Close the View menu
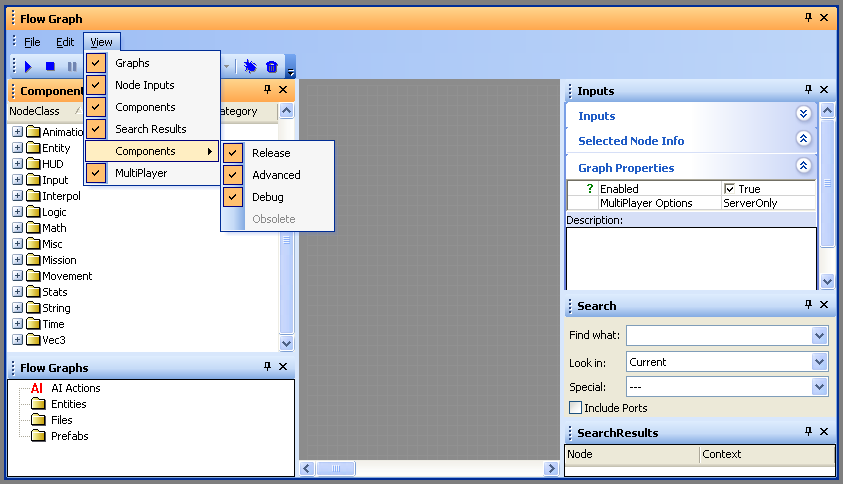Screen dimensions: 843x484 pos(102,42)
